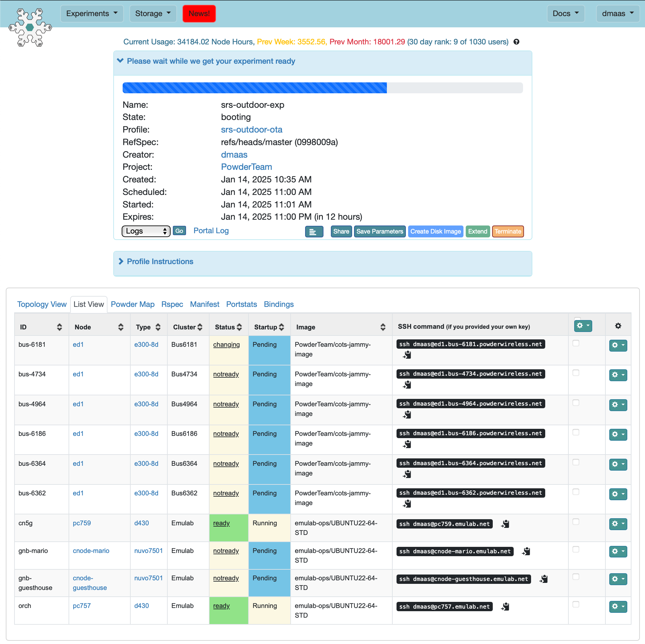Sort table by Type column arrows
645x644 pixels.
pyautogui.click(x=158, y=327)
